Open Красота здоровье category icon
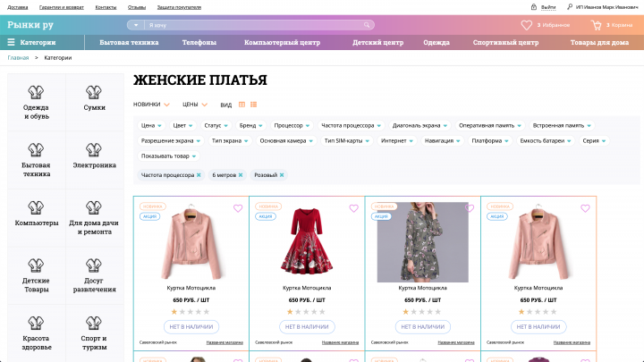Image resolution: width=644 pixels, height=362 pixels. (x=36, y=323)
